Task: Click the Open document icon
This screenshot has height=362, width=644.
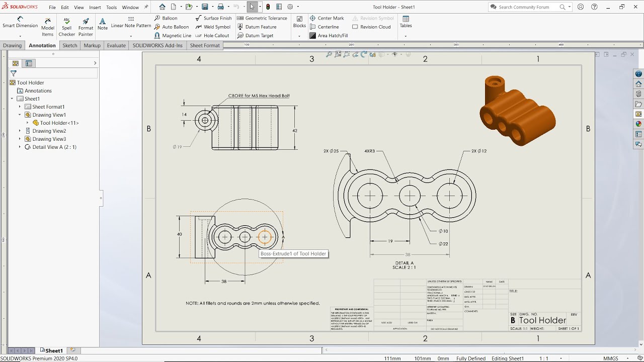Action: point(189,7)
